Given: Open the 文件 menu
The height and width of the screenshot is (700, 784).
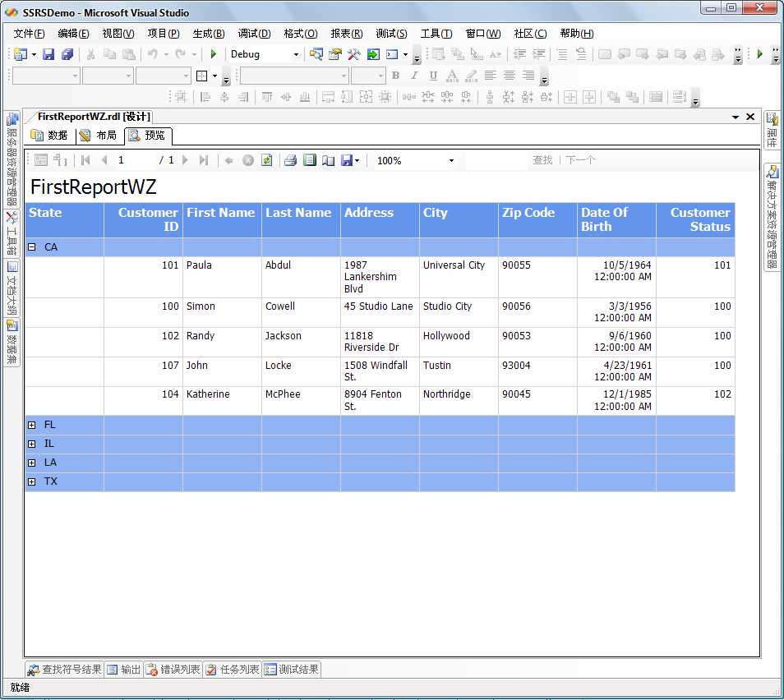Looking at the screenshot, I should (x=29, y=34).
